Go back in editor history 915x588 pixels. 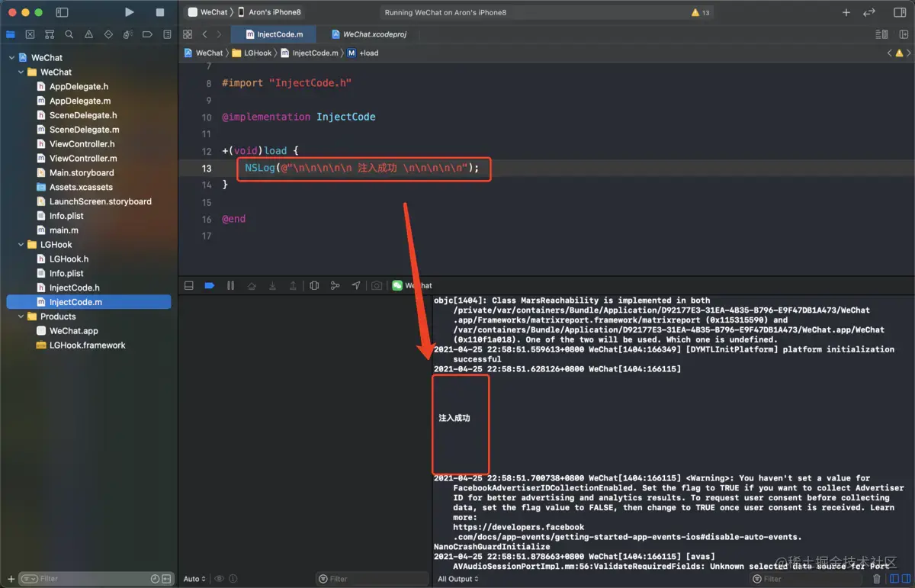pyautogui.click(x=204, y=34)
